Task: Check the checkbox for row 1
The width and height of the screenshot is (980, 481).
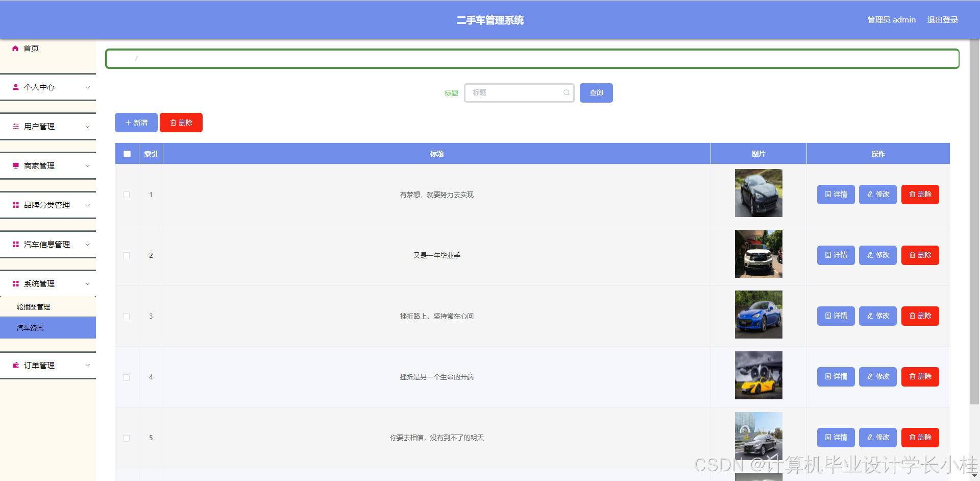Action: 127,195
